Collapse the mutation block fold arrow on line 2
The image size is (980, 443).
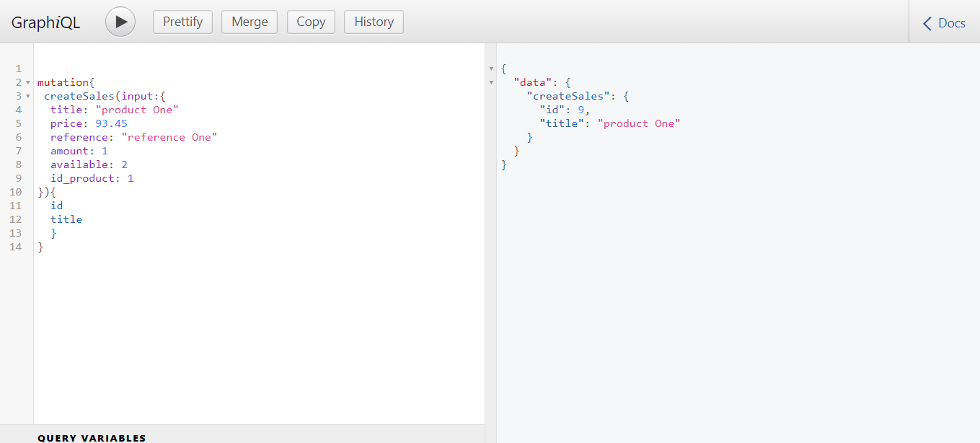click(27, 82)
